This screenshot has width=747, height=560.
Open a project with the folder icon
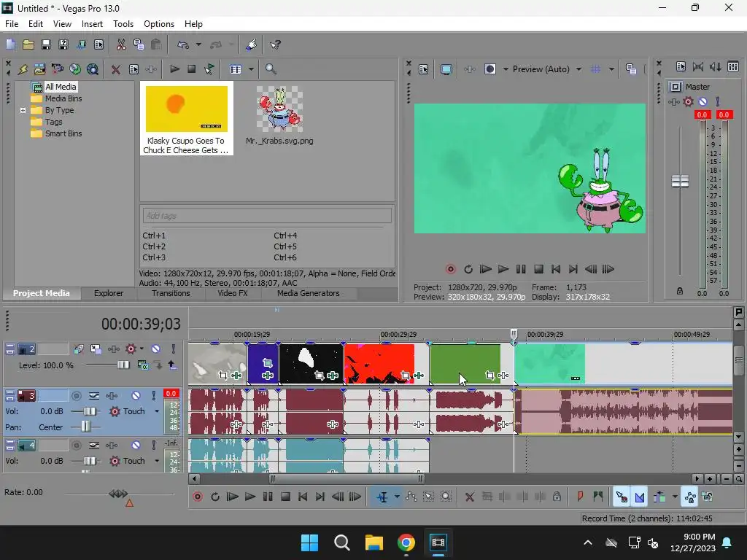[28, 44]
